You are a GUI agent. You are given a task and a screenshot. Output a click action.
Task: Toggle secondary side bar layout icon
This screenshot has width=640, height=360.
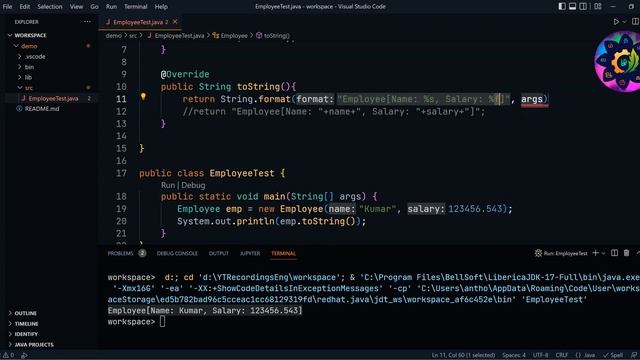583,7
